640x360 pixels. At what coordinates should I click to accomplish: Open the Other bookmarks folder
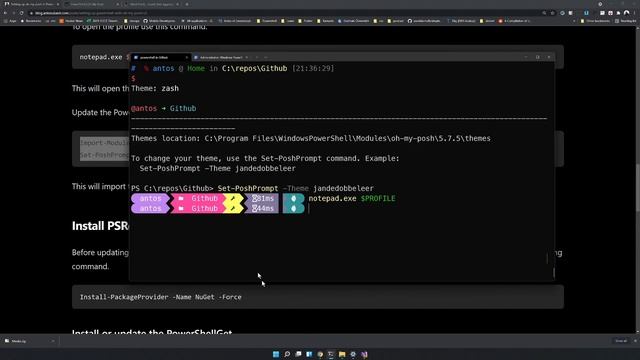click(x=596, y=21)
